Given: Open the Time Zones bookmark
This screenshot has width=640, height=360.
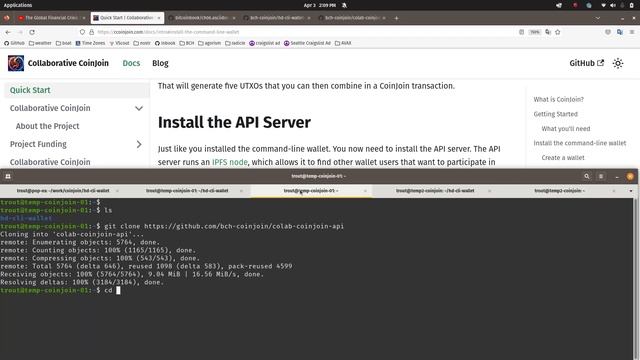Looking at the screenshot, I should coord(90,43).
